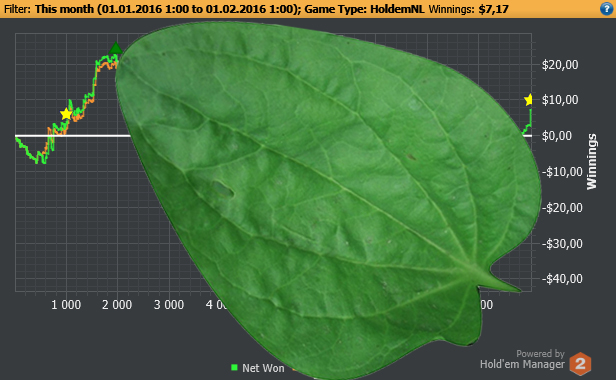
Task: Open the blue help question mark icon
Action: point(607,9)
